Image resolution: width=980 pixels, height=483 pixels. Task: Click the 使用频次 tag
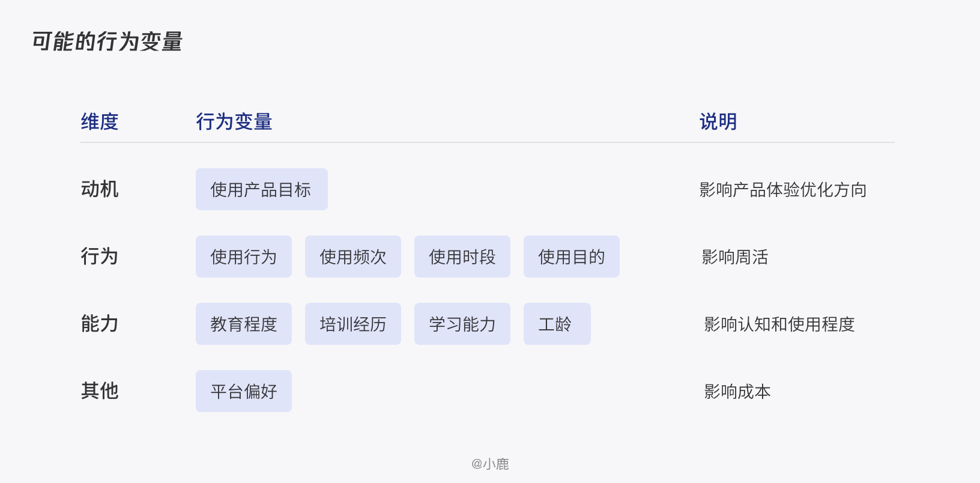point(352,257)
